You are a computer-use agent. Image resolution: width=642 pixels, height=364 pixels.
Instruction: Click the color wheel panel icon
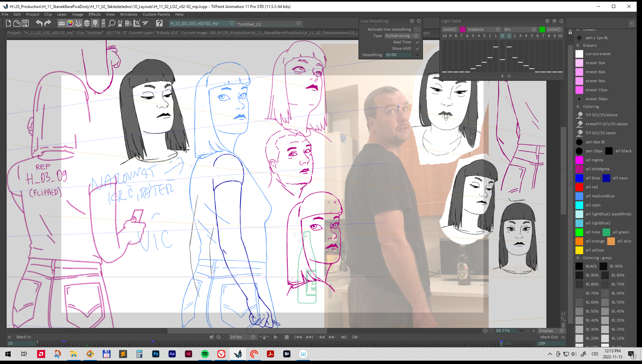click(70, 23)
